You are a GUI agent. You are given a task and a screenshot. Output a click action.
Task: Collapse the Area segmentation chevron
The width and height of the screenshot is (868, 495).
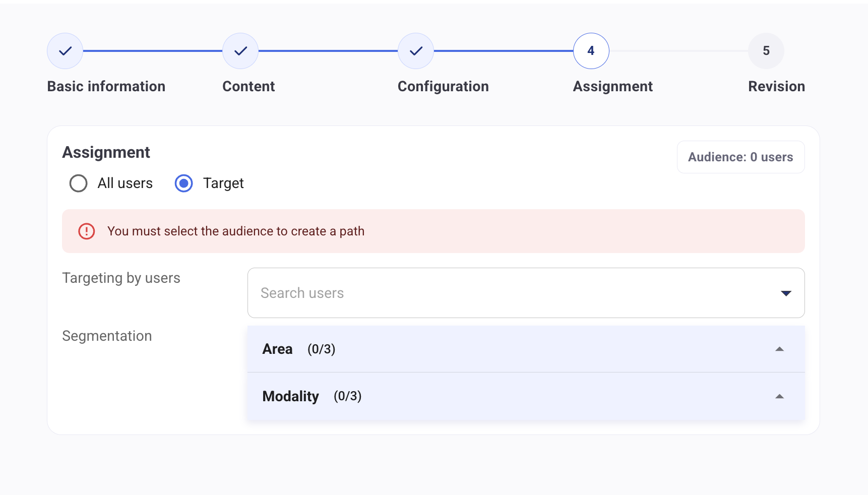pos(779,349)
